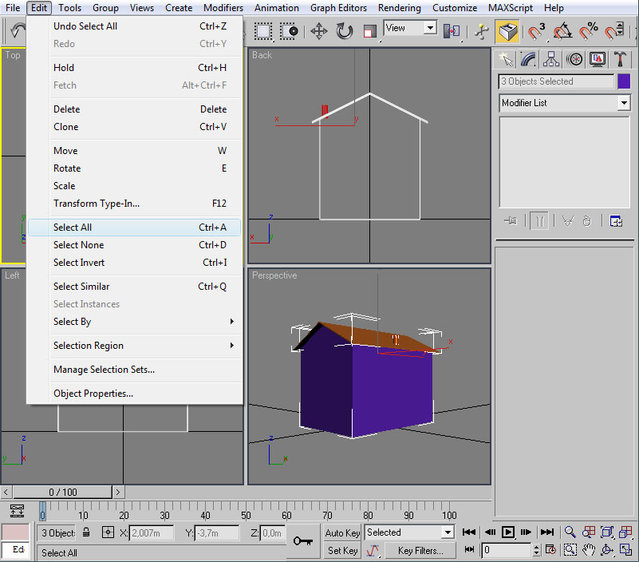The image size is (639, 562).
Task: Click the Zoom magnifier viewport control
Action: 569,533
